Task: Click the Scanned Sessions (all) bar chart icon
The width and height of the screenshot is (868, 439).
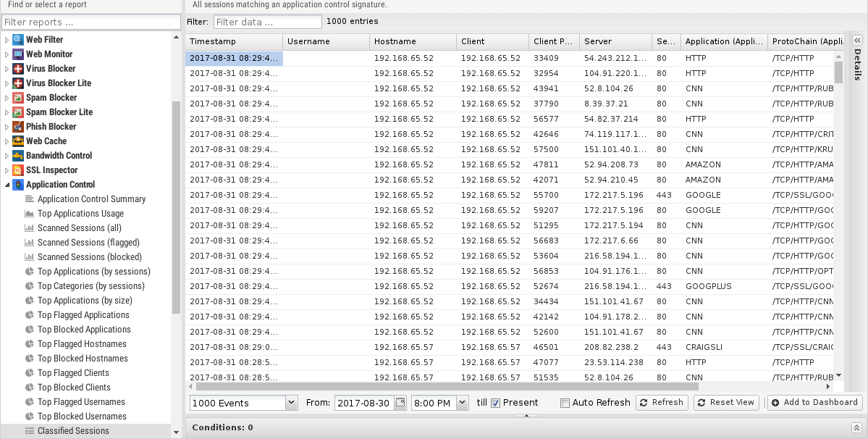Action: coord(30,227)
